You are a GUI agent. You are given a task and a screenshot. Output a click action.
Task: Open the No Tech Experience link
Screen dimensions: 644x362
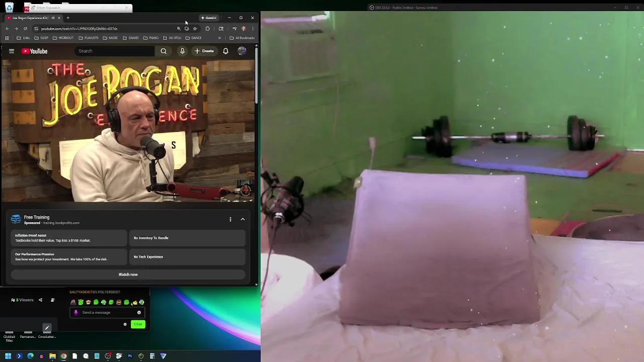point(187,256)
